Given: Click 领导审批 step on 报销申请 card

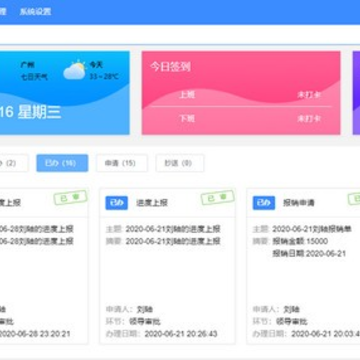Looking at the screenshot, I should pyautogui.click(x=292, y=322).
